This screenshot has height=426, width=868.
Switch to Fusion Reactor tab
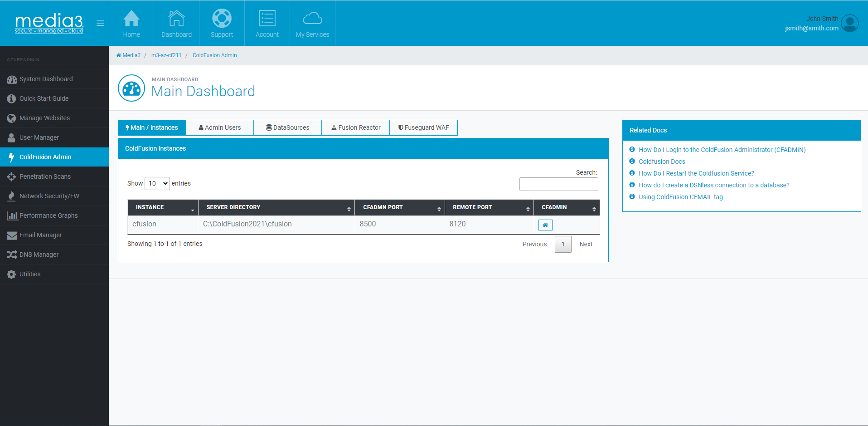coord(356,127)
